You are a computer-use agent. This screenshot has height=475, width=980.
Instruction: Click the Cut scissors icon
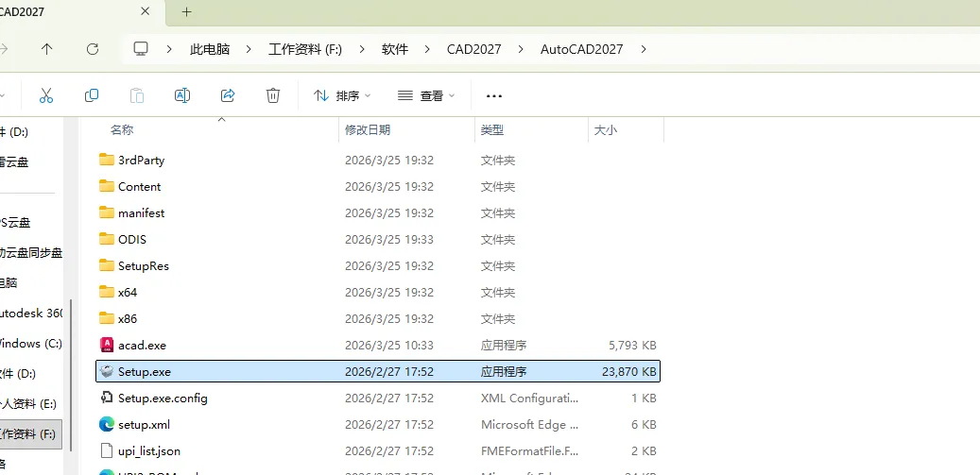click(45, 95)
